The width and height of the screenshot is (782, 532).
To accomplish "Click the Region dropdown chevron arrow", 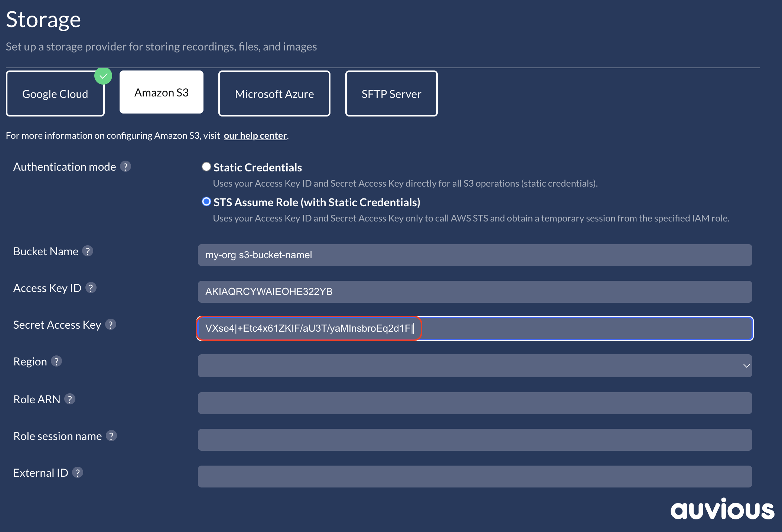I will point(746,366).
